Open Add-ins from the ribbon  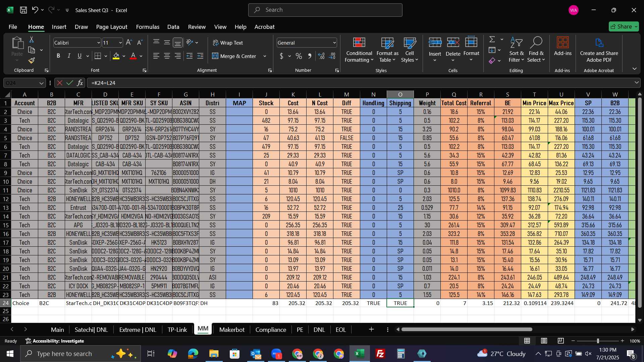[x=562, y=46]
